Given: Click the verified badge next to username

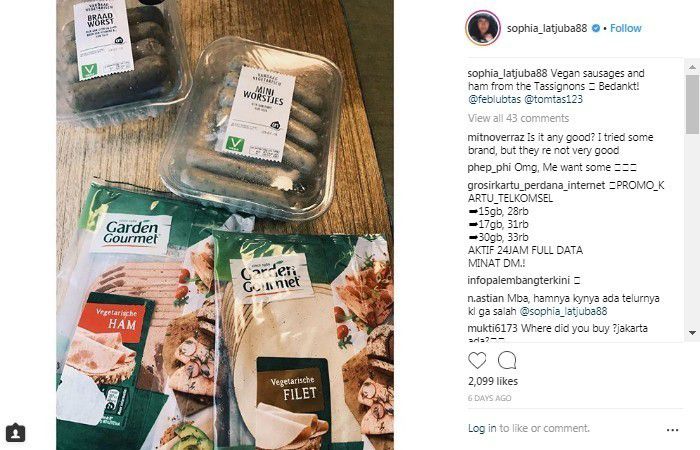Looking at the screenshot, I should tap(596, 28).
